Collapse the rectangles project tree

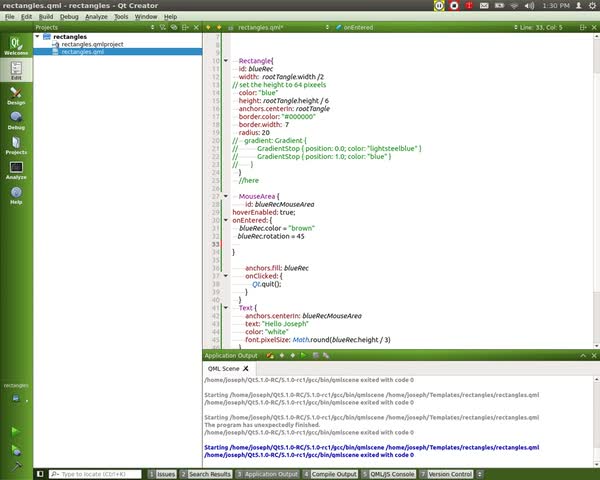point(38,36)
